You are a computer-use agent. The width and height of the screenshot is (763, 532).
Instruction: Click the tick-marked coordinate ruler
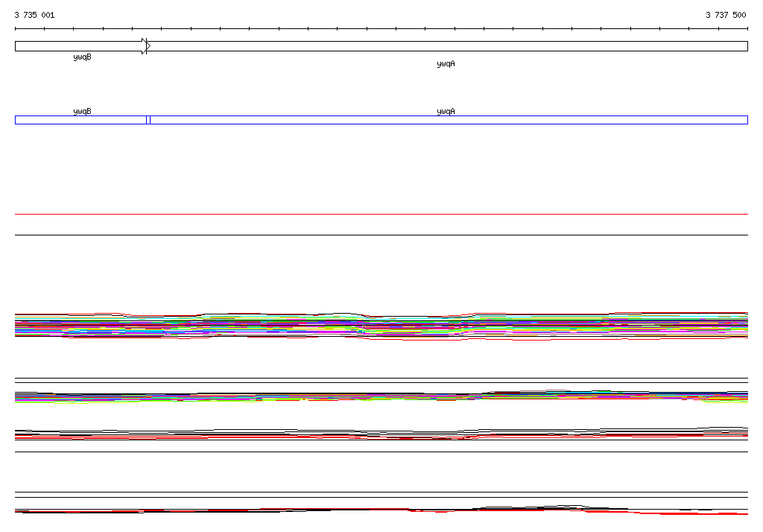click(381, 29)
